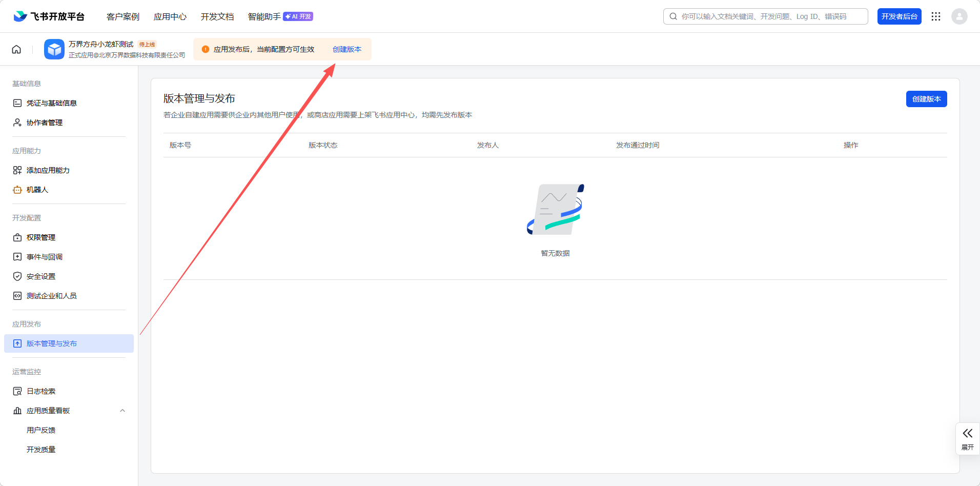Click the Feishu Open Platform logo
Image resolution: width=980 pixels, height=486 pixels.
pos(49,16)
